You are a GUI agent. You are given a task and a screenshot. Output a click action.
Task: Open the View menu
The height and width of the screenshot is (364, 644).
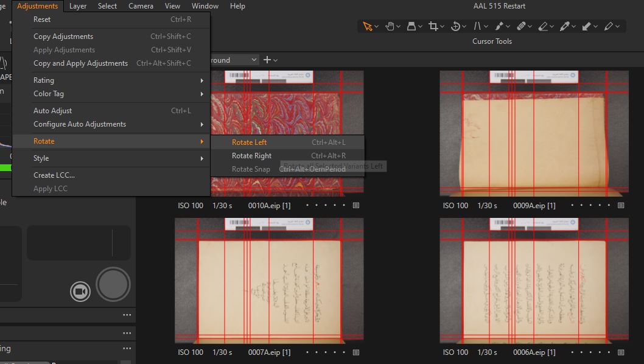point(172,6)
